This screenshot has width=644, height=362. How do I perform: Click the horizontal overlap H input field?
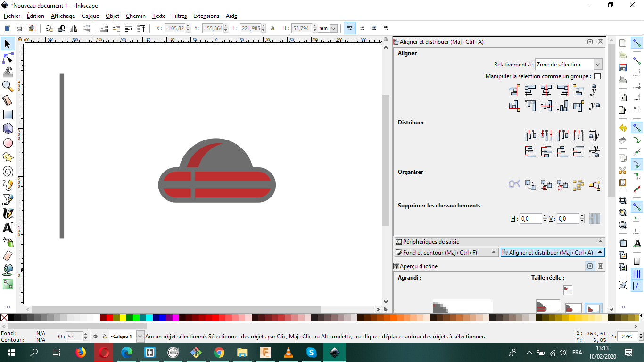pos(530,219)
